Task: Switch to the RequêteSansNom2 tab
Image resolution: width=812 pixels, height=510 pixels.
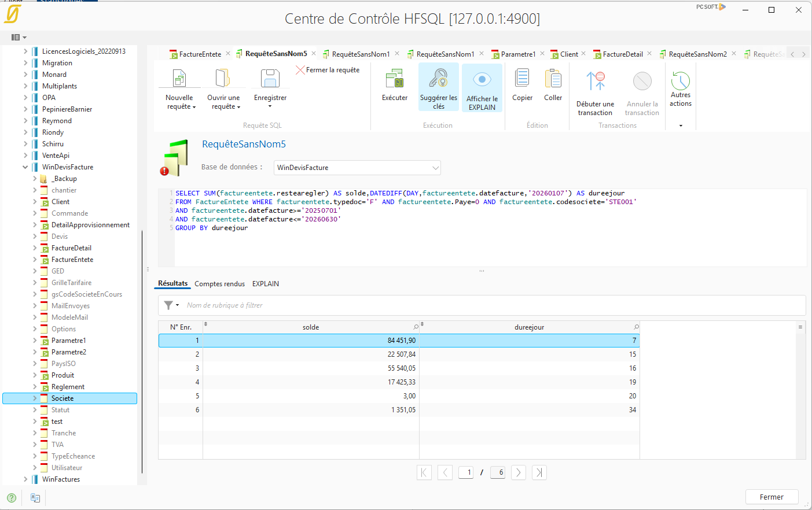Action: (x=697, y=54)
